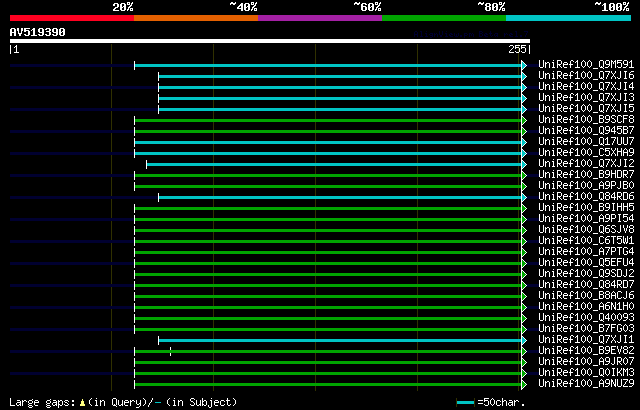Click the cyan alignment bar for UniRef100_Q9M591
The height and width of the screenshot is (410, 640).
pos(328,66)
